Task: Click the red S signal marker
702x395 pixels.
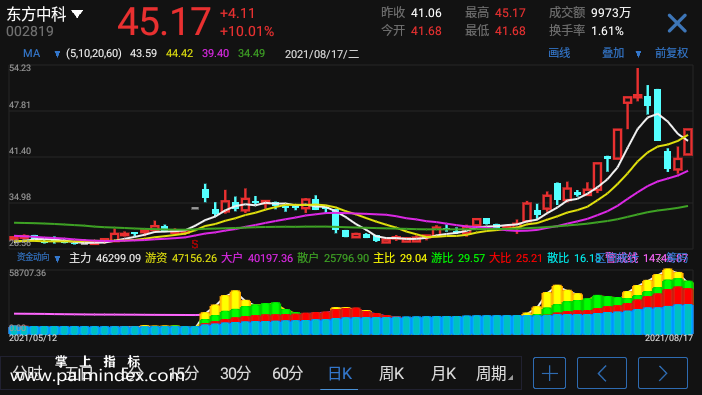Action: click(x=195, y=245)
